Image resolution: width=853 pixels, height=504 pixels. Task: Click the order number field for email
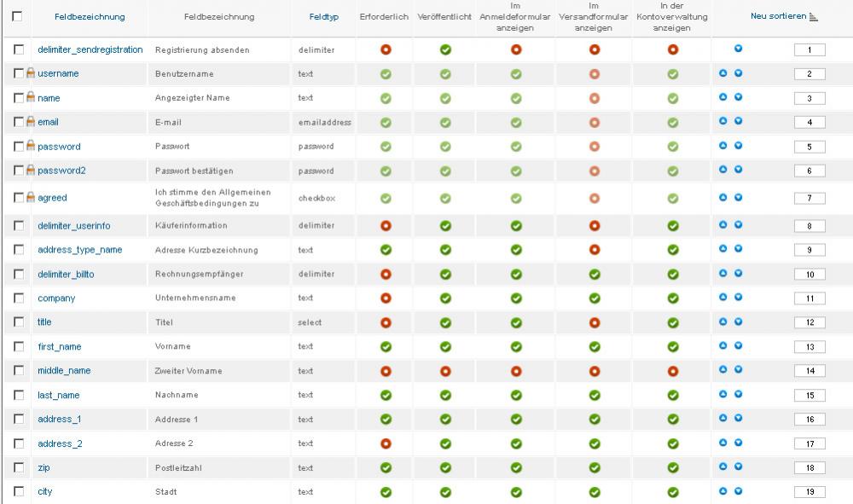[809, 122]
